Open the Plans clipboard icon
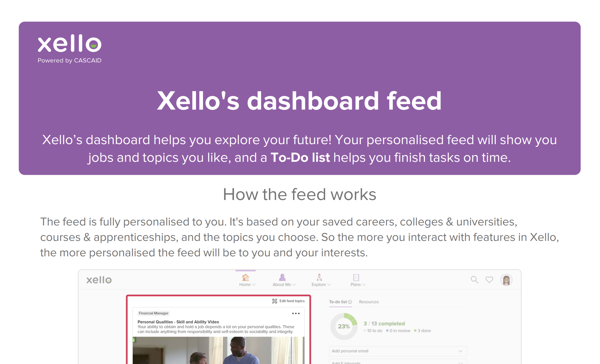 (x=356, y=277)
